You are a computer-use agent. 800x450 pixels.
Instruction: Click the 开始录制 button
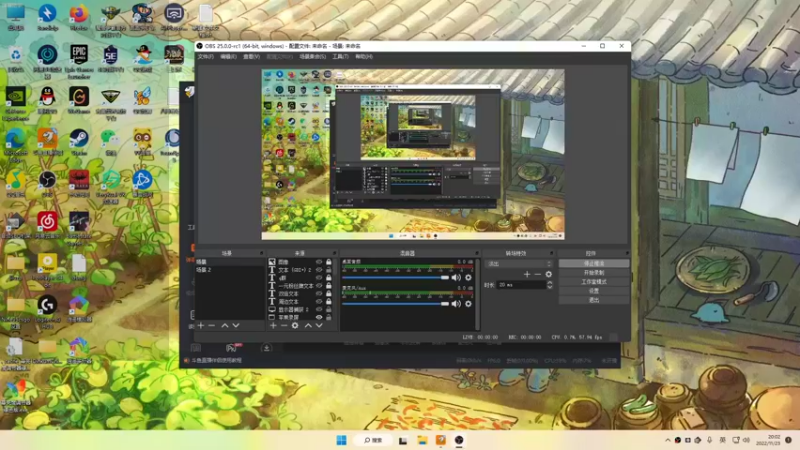tap(594, 272)
